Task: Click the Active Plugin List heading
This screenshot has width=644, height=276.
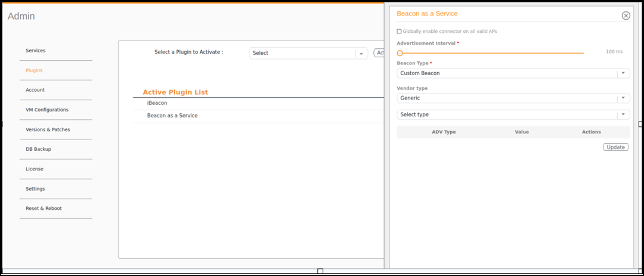Action: coord(175,92)
